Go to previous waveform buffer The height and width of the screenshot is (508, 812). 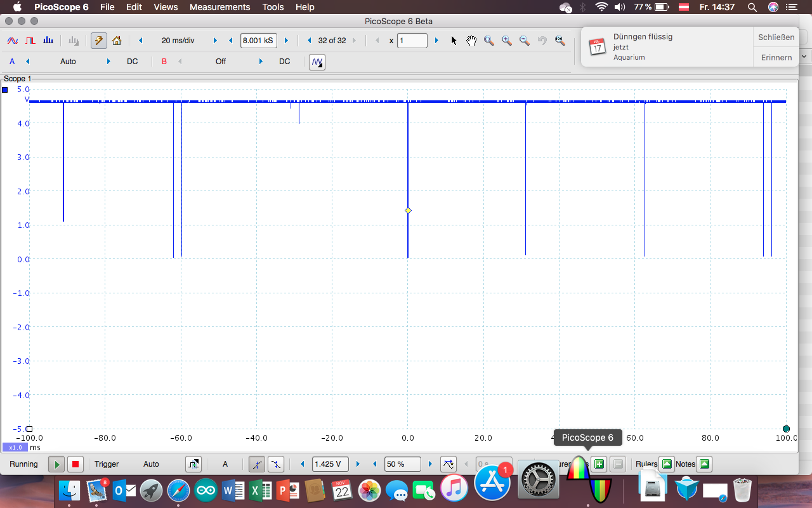[x=310, y=41]
